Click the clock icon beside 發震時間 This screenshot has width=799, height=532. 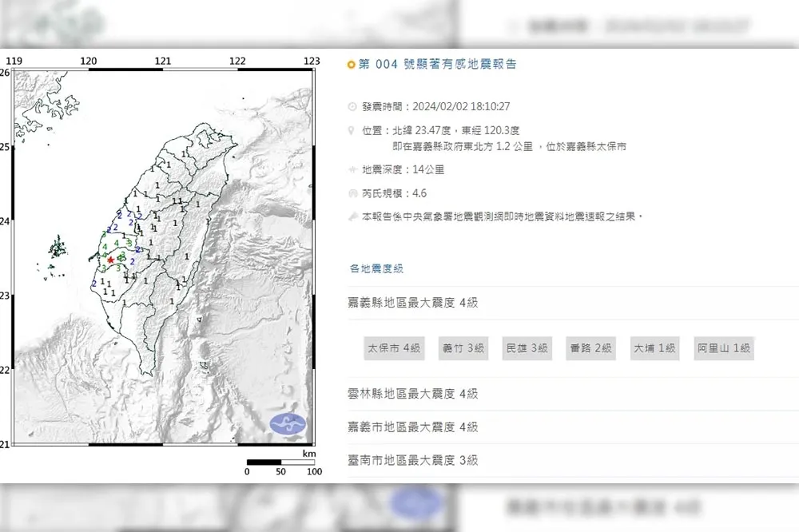(352, 106)
